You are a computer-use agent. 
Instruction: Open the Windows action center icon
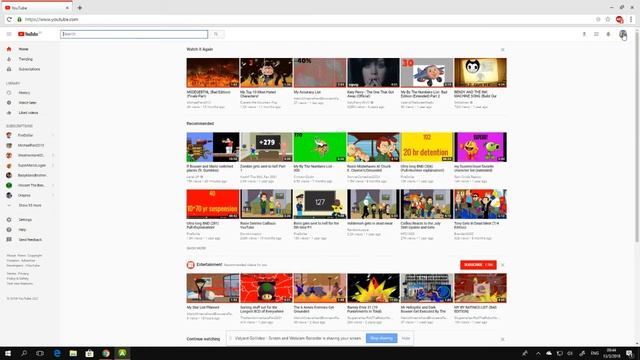point(630,353)
